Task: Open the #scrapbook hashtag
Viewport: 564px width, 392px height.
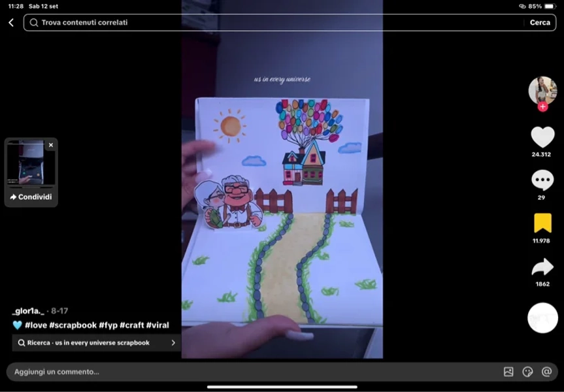Action: (x=73, y=325)
